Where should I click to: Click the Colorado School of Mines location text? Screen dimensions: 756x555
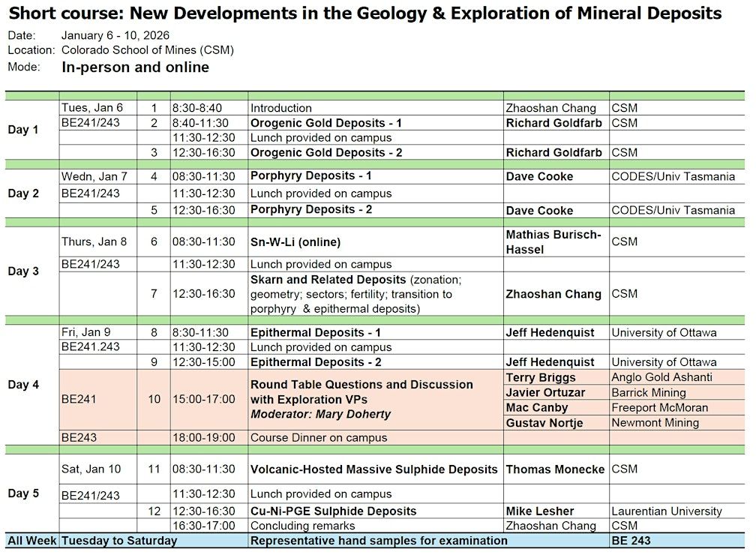[148, 50]
